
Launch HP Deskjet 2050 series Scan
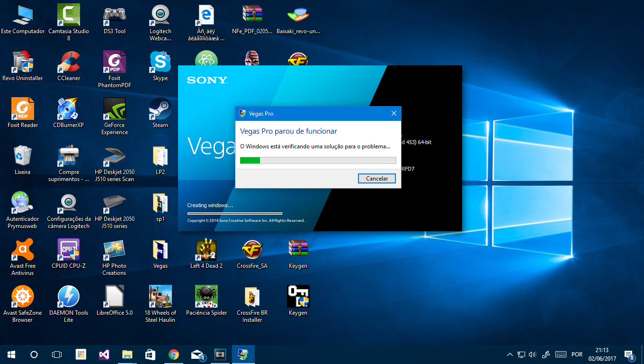click(x=115, y=164)
